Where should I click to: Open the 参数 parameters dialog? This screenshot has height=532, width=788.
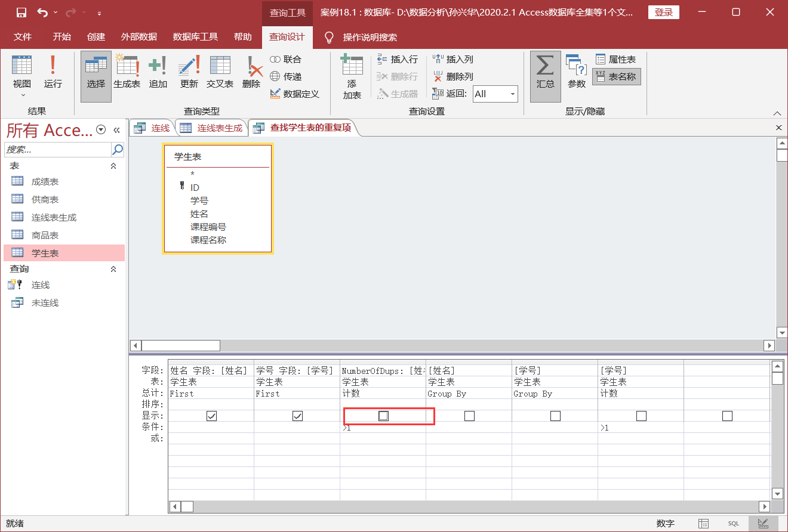point(577,72)
